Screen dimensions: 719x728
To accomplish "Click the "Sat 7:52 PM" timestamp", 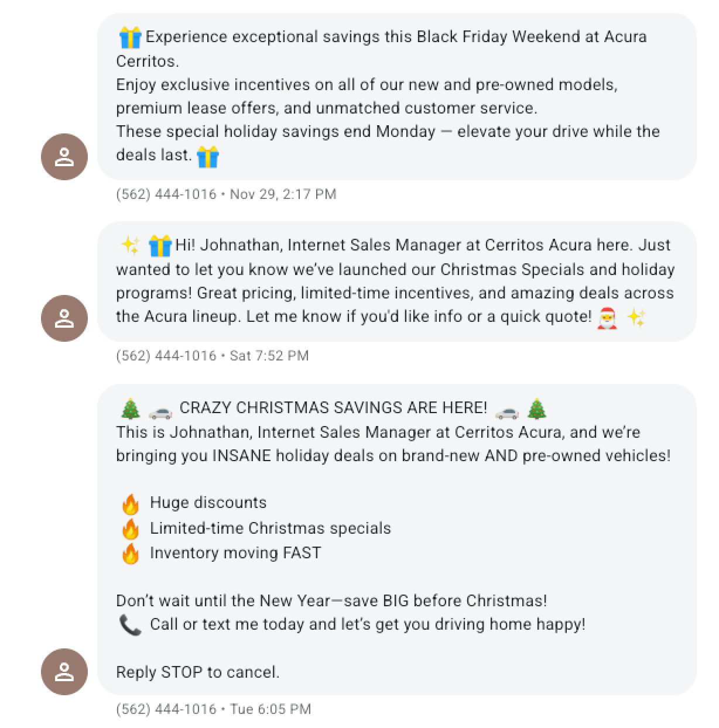I will tap(269, 356).
